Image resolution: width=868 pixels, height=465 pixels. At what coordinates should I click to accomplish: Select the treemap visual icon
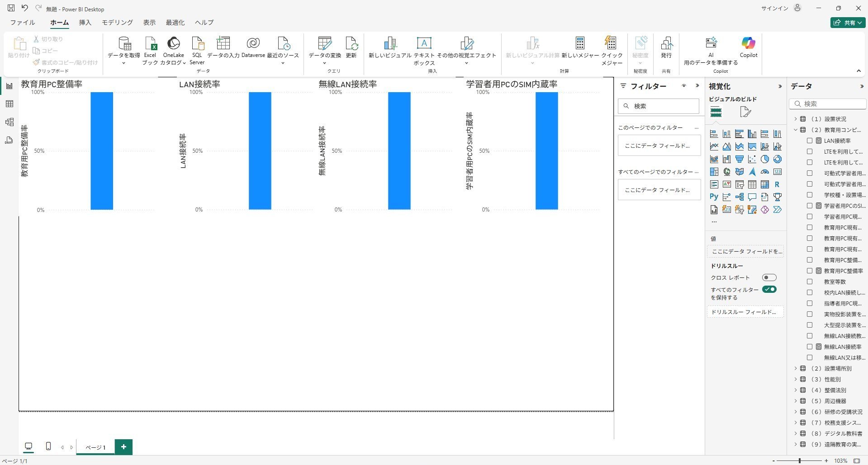pos(714,172)
